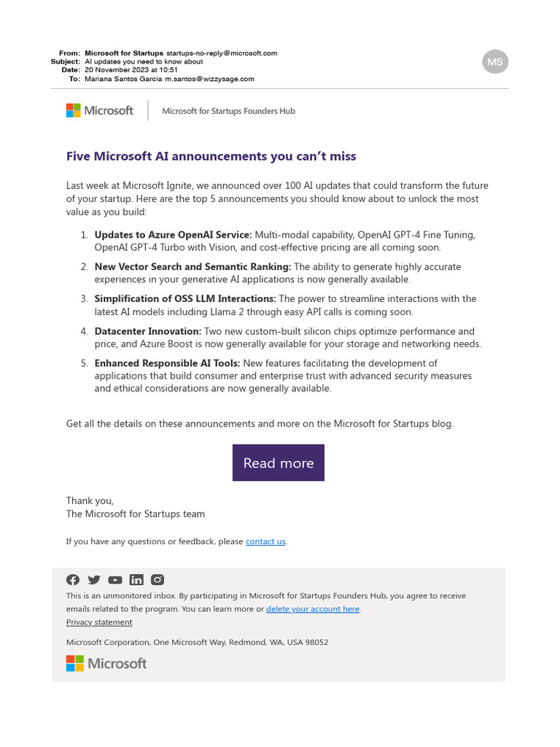The width and height of the screenshot is (560, 747).
Task: Open the Instagram icon link
Action: 157,580
